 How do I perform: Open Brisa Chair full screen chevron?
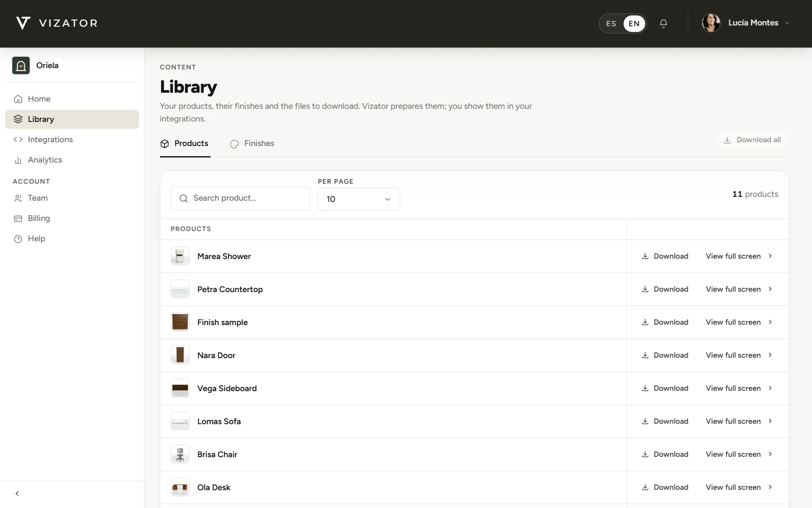770,454
